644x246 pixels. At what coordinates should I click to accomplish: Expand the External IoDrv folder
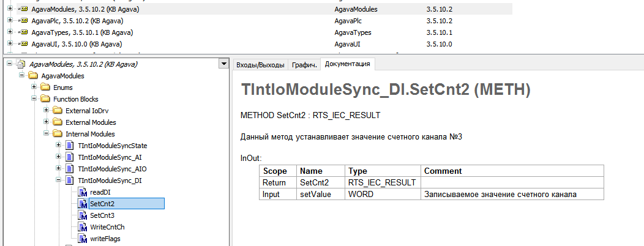[x=47, y=111]
